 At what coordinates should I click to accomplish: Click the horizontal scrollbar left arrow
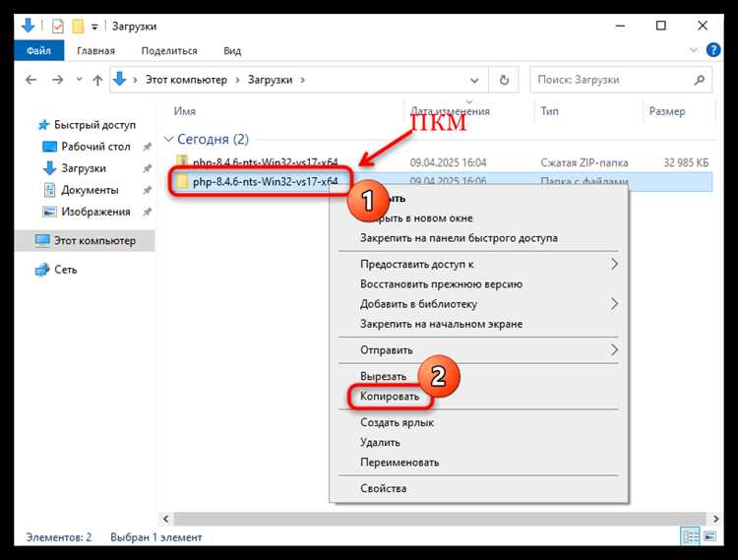click(x=165, y=519)
